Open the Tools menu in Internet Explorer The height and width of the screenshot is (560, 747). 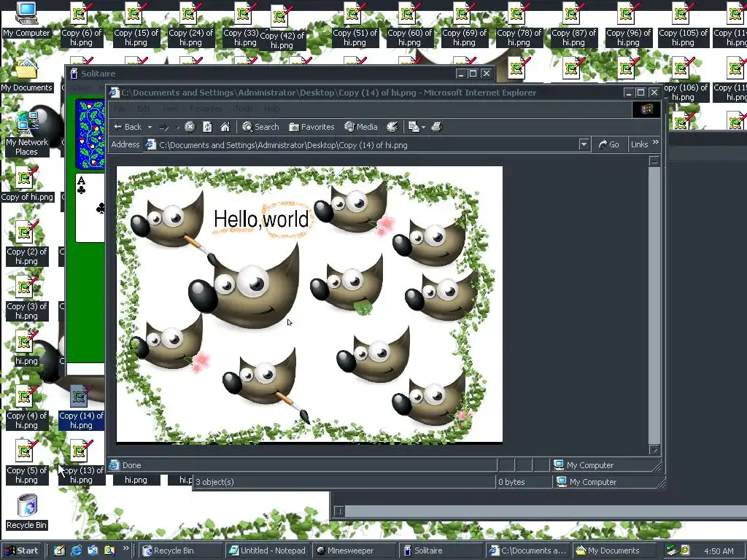pos(244,109)
